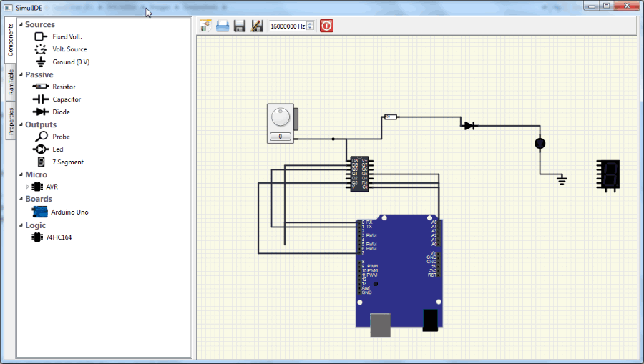Select the Arduino Uno board on canvas

click(x=399, y=271)
